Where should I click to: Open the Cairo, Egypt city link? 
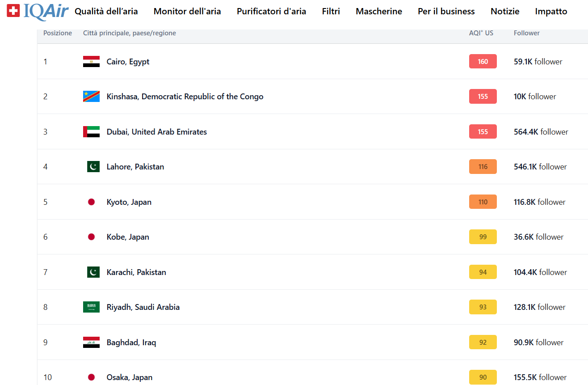tap(128, 62)
